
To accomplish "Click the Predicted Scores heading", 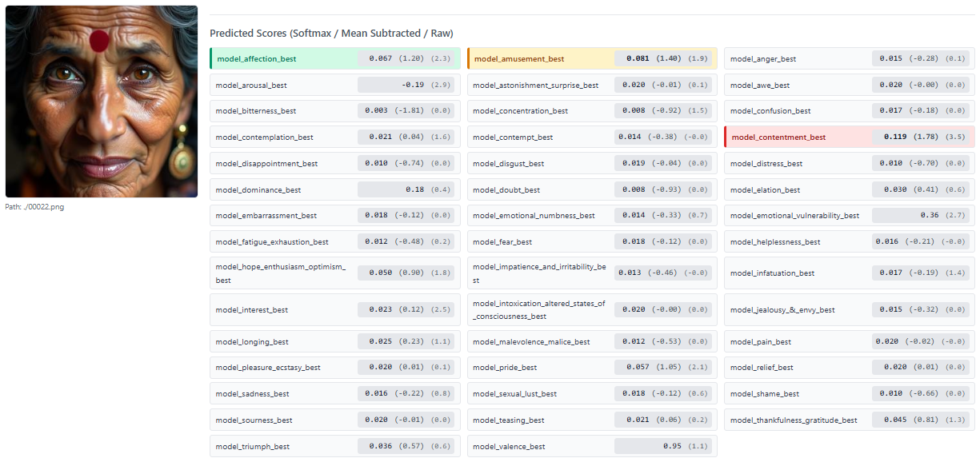I will [331, 34].
